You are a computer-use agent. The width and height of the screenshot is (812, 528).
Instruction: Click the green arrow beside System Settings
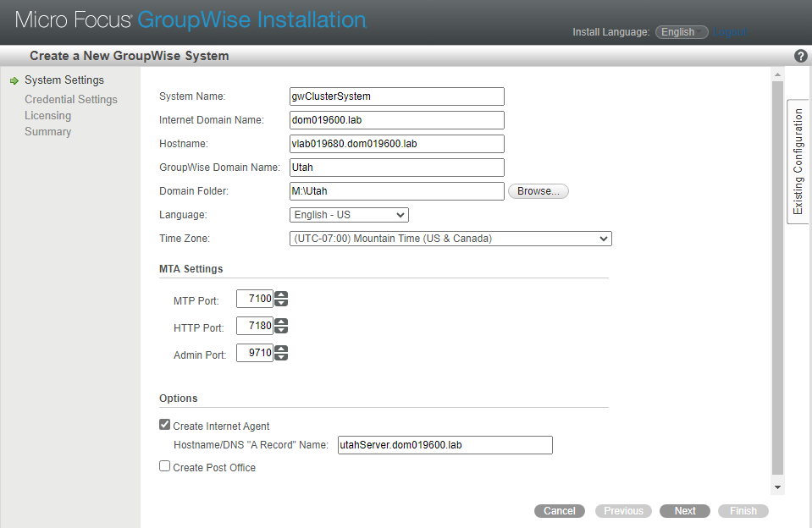tap(14, 81)
